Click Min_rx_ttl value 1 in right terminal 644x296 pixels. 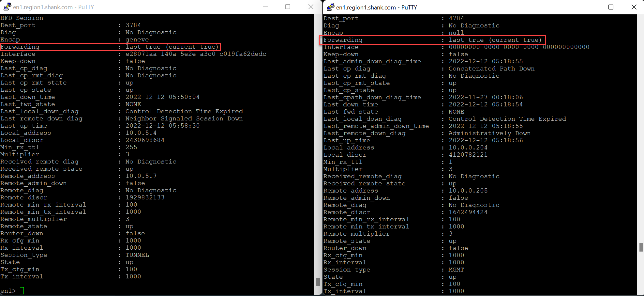(x=451, y=162)
